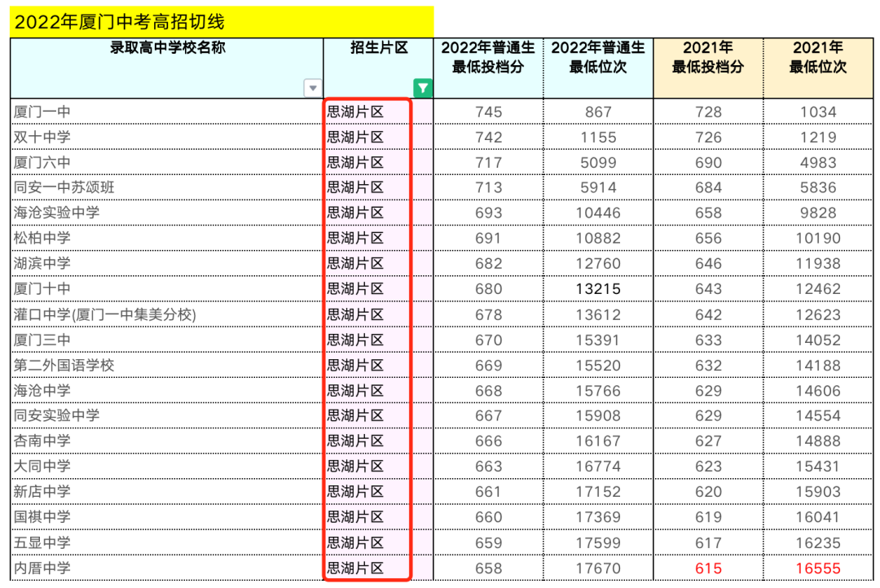Select the 2021 score 658 cell in 海沧实验中学 row
880x588 pixels.
click(708, 213)
